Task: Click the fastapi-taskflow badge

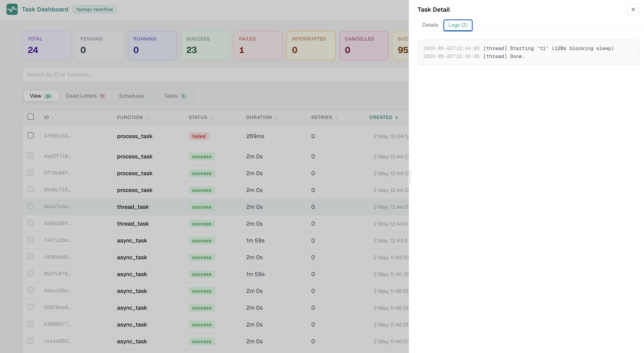Action: tap(94, 9)
